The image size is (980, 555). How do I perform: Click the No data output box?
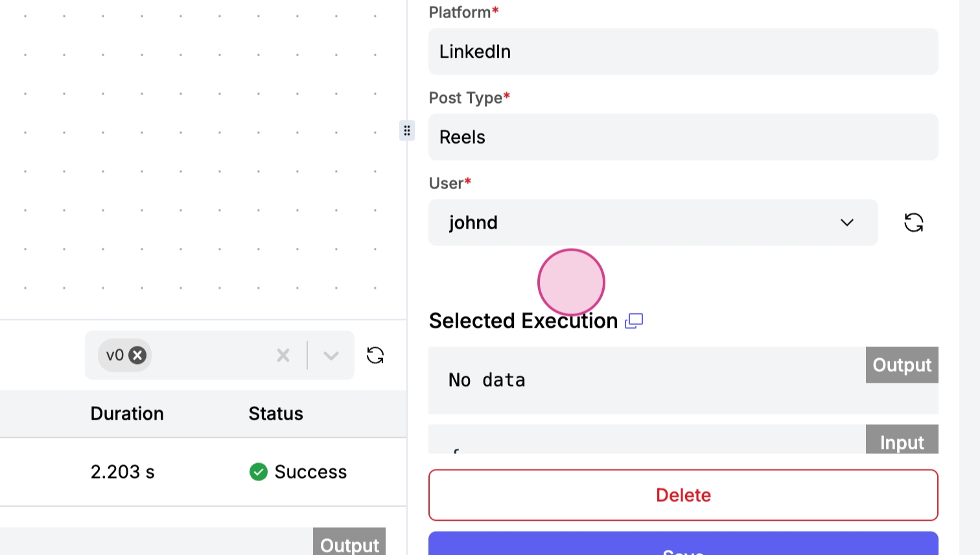click(642, 381)
